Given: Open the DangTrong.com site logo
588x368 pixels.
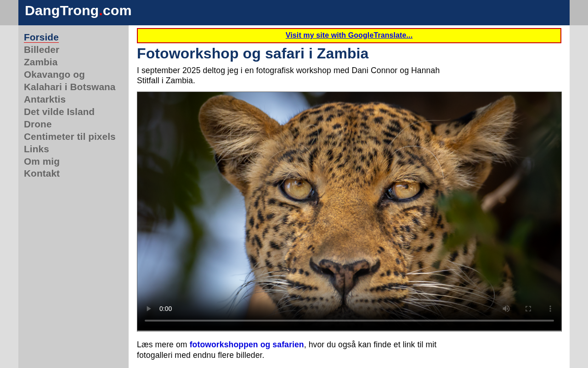Looking at the screenshot, I should [78, 11].
